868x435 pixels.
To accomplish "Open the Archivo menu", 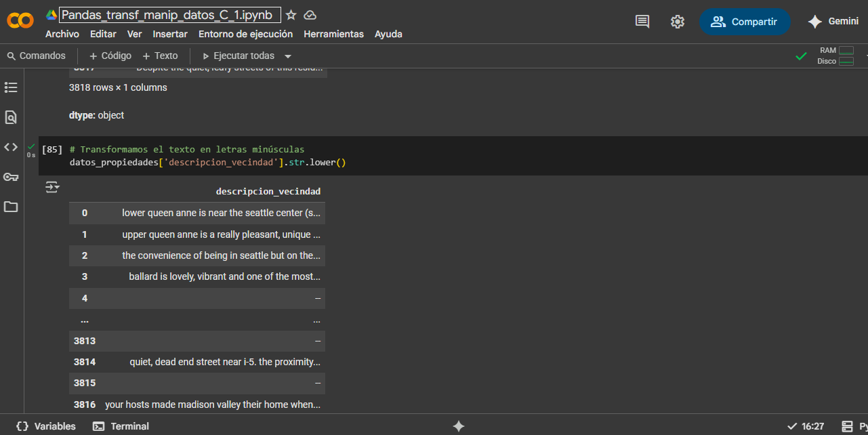I will (x=62, y=34).
